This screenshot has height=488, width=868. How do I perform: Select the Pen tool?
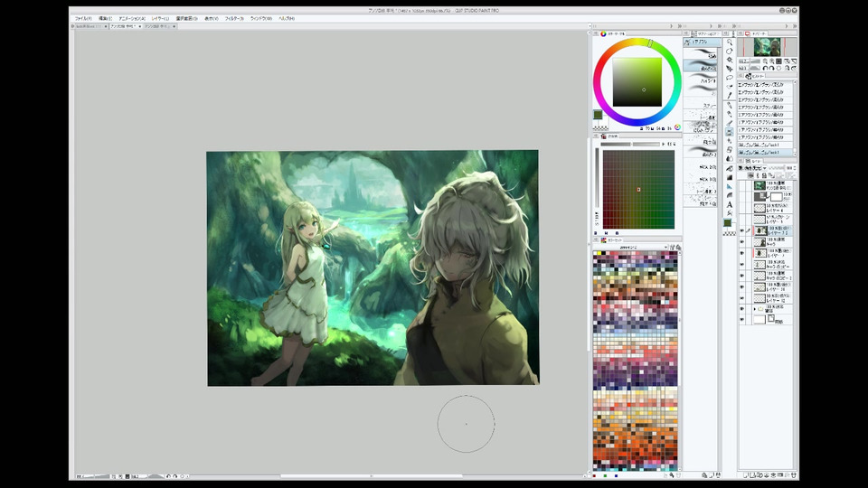coord(729,105)
